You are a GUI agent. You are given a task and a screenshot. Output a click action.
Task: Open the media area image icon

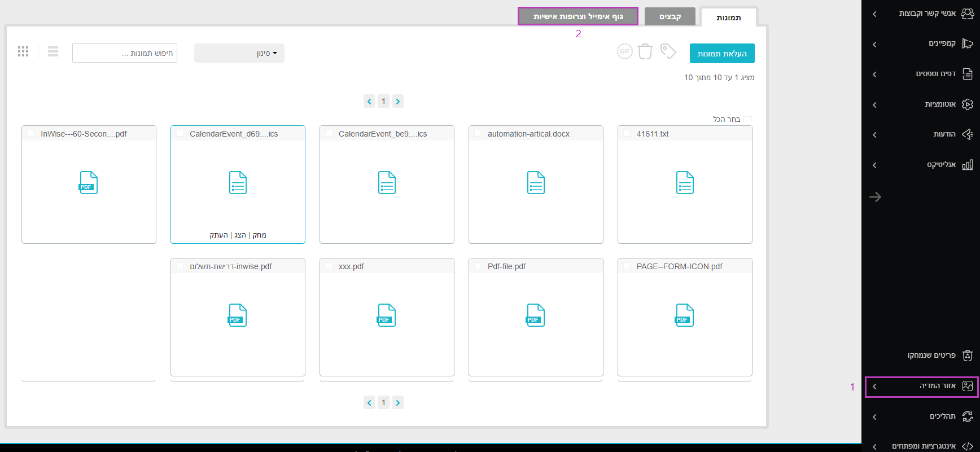point(967,386)
